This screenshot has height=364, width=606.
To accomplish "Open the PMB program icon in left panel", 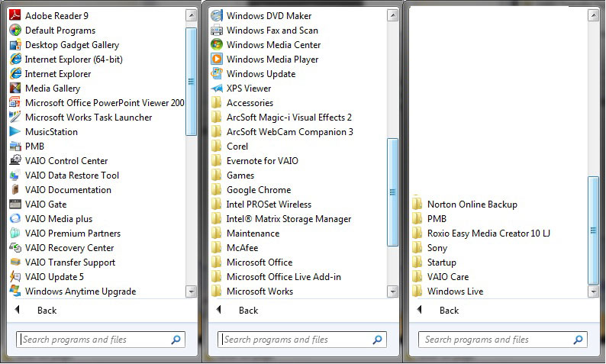I will (x=15, y=146).
